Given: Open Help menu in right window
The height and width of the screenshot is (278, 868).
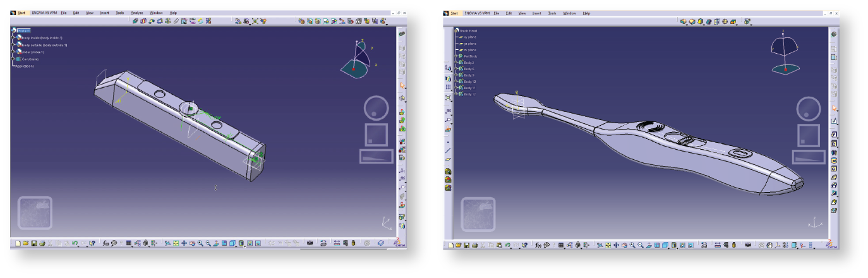Looking at the screenshot, I should [x=586, y=13].
